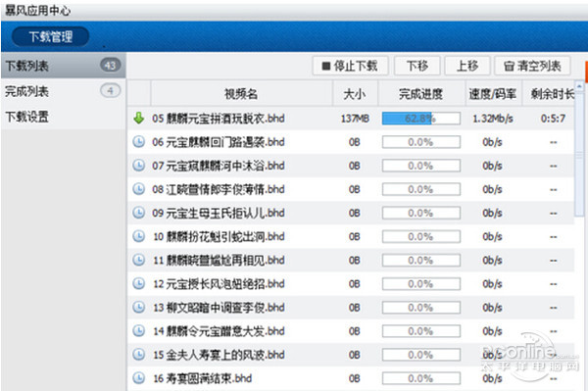This screenshot has height=391, width=588.
Task: Click the 137MB size cell
Action: tap(355, 119)
